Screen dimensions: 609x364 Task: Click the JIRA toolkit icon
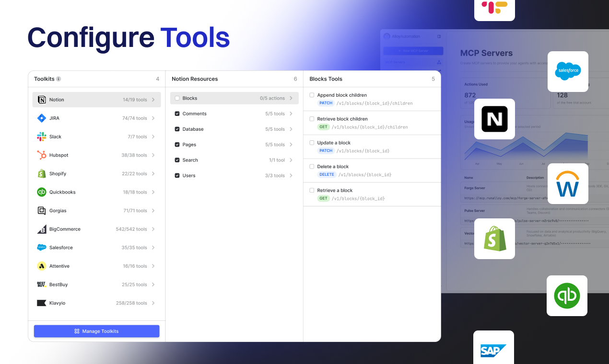[42, 118]
